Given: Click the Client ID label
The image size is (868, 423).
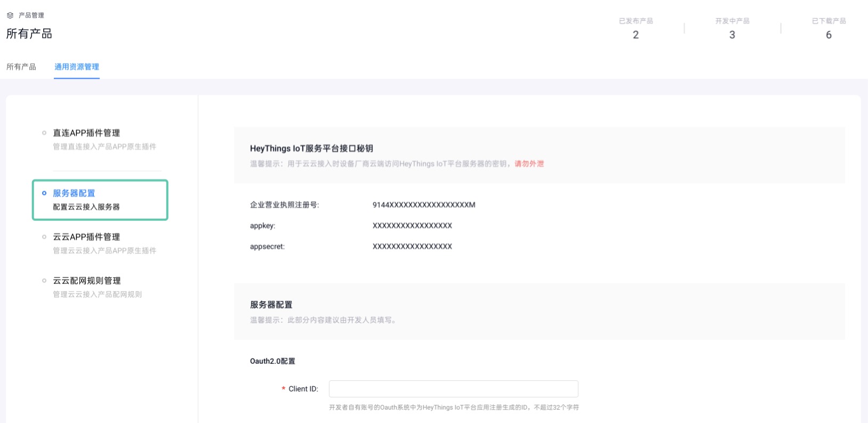Looking at the screenshot, I should tap(303, 389).
